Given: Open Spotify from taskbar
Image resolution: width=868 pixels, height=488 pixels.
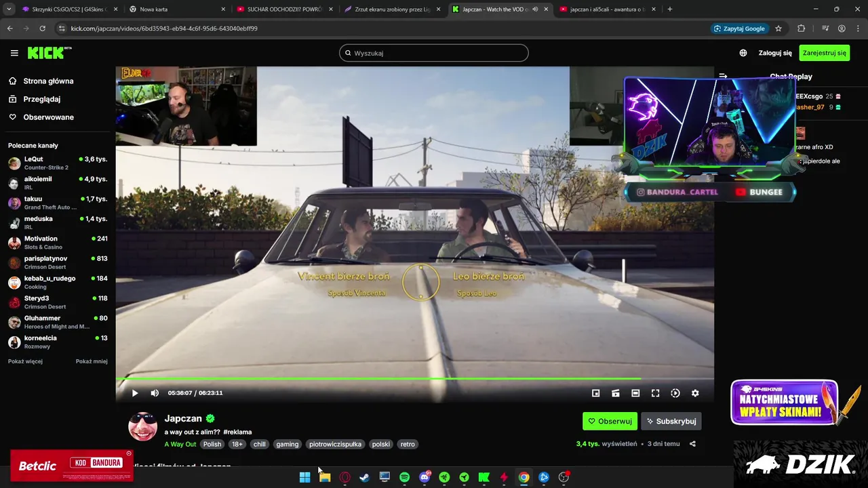Looking at the screenshot, I should pyautogui.click(x=404, y=477).
